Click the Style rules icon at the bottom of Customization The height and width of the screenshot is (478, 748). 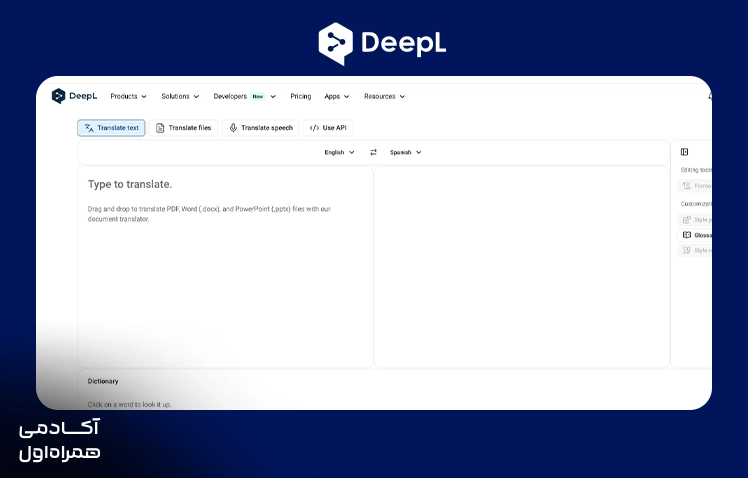tap(687, 250)
